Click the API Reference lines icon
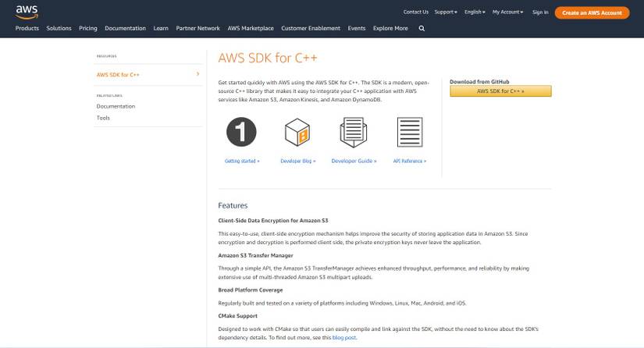This screenshot has height=348, width=644. (410, 132)
